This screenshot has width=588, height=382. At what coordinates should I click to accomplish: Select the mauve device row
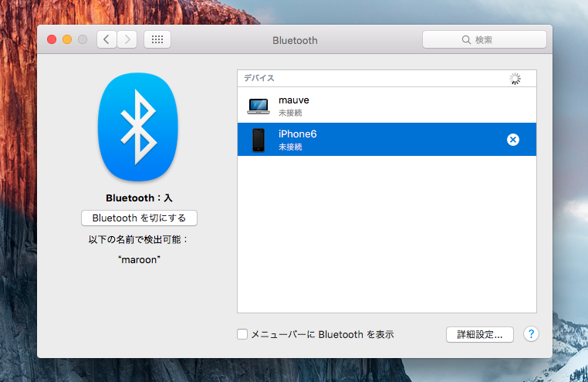click(387, 106)
